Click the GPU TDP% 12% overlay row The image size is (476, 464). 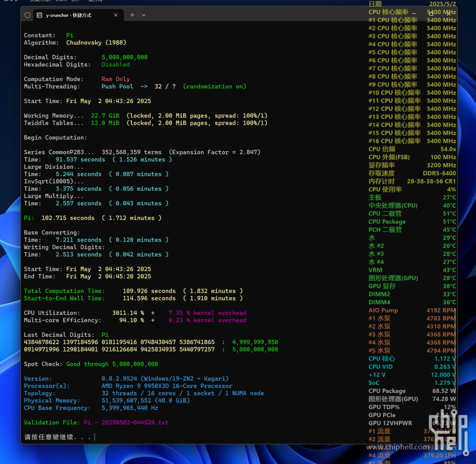point(412,407)
